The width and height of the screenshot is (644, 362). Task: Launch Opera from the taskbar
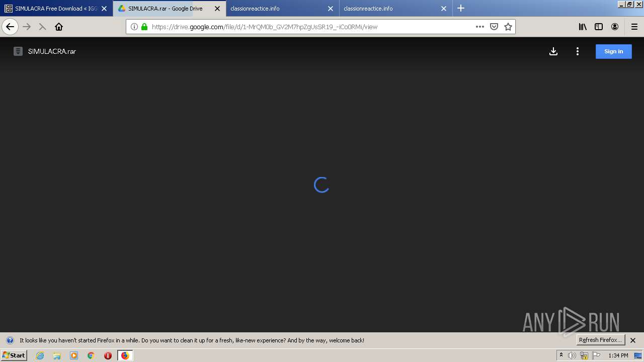coord(108,355)
